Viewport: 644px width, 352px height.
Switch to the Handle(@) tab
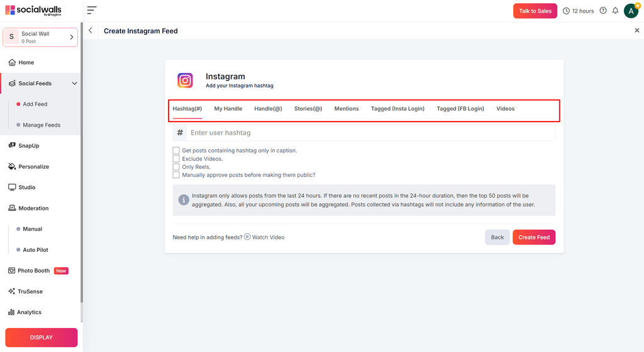[x=268, y=109]
